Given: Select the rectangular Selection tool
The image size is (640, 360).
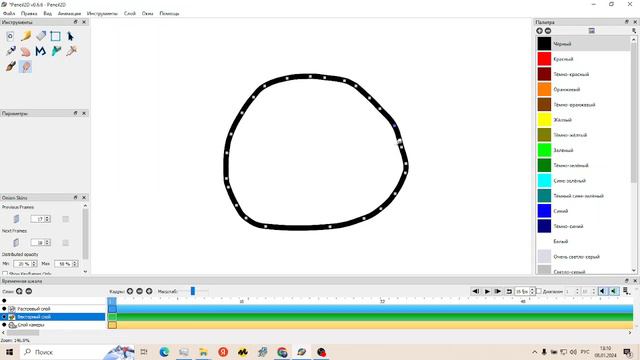Looking at the screenshot, I should (x=56, y=36).
